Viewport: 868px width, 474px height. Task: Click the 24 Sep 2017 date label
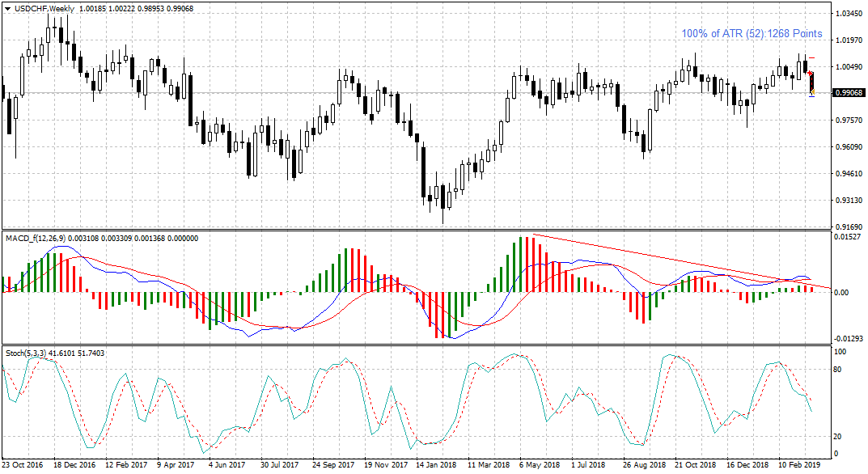[333, 464]
